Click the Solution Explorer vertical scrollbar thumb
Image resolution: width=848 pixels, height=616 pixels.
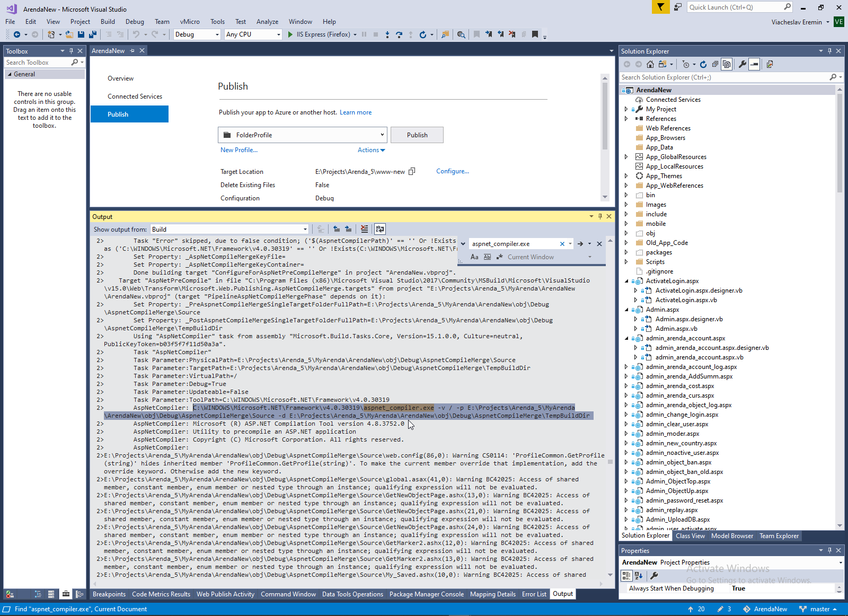pos(839,143)
